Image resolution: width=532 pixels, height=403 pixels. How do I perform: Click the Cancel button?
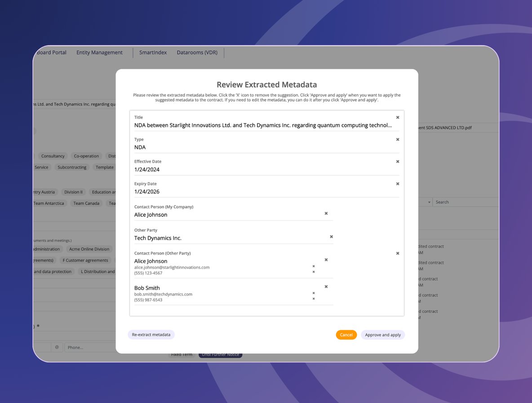pos(346,335)
